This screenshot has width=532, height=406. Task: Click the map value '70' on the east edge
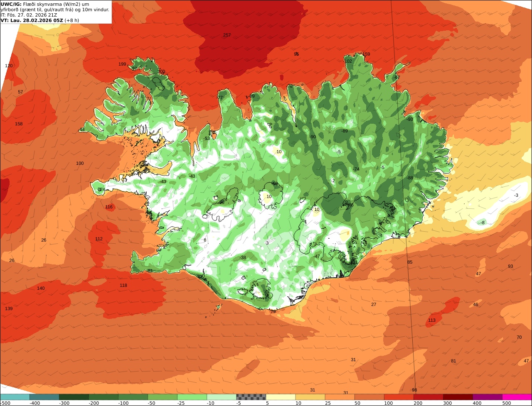519,337
